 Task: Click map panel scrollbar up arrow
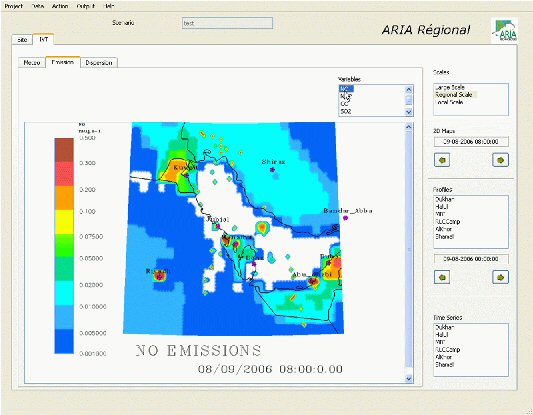point(409,127)
